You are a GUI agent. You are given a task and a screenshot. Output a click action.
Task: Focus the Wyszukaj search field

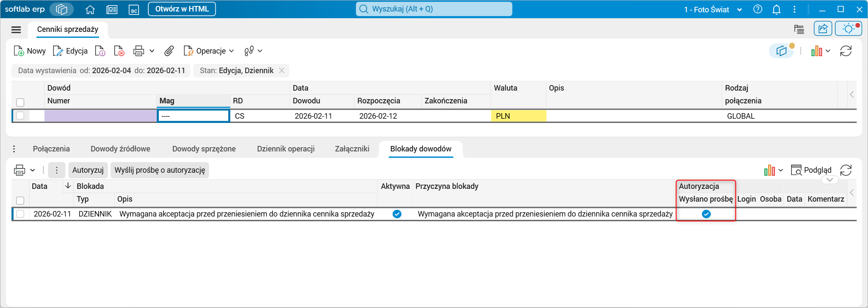434,9
